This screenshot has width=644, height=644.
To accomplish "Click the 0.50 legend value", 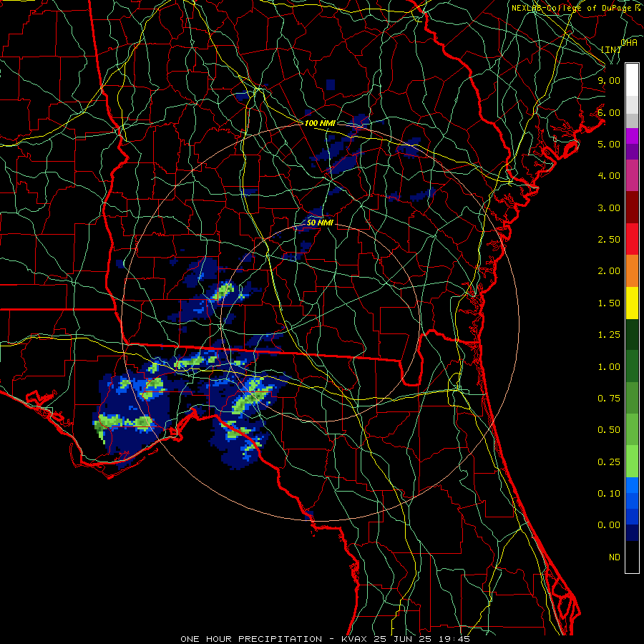I will [609, 430].
